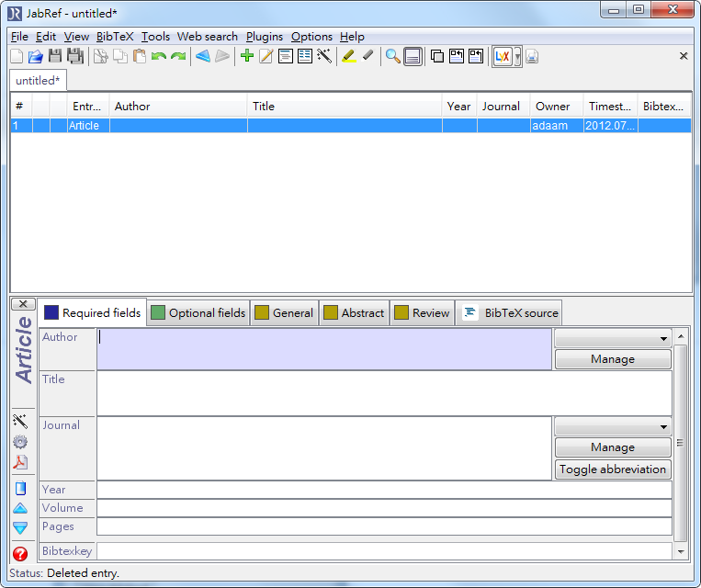Close the entry editor with its X button
The height and width of the screenshot is (588, 701).
click(x=23, y=304)
